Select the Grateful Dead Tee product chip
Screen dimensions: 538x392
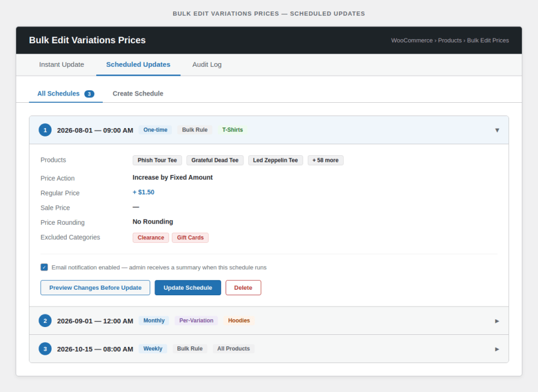pyautogui.click(x=215, y=161)
